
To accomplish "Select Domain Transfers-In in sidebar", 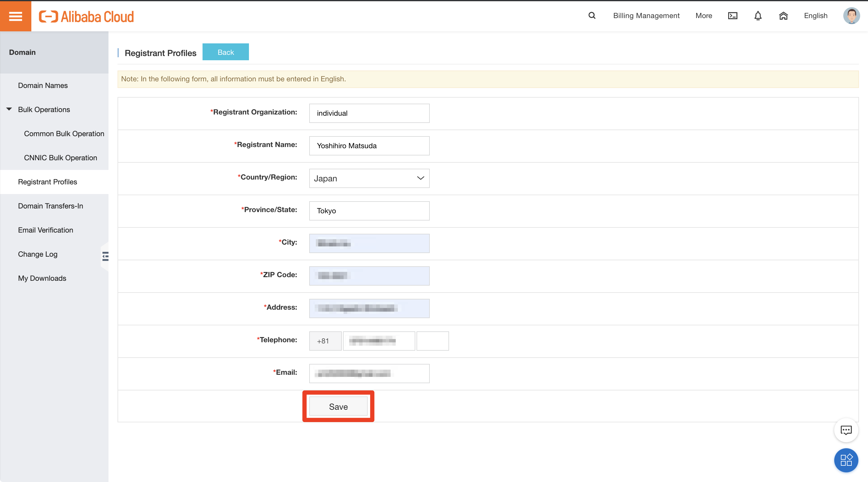I will point(51,206).
